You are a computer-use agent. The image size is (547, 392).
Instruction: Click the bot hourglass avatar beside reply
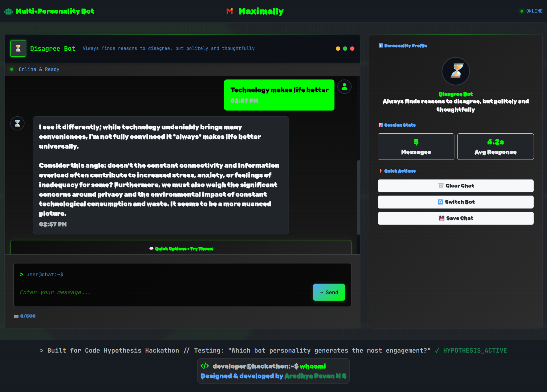tap(17, 123)
